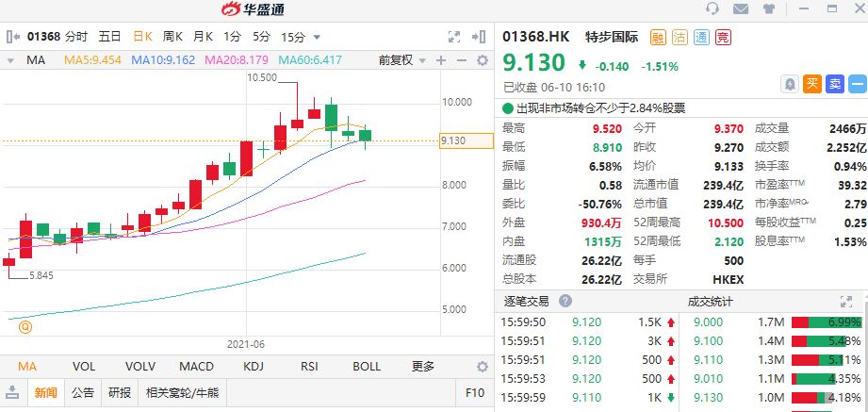Click the Q marker on chart

coord(25,327)
